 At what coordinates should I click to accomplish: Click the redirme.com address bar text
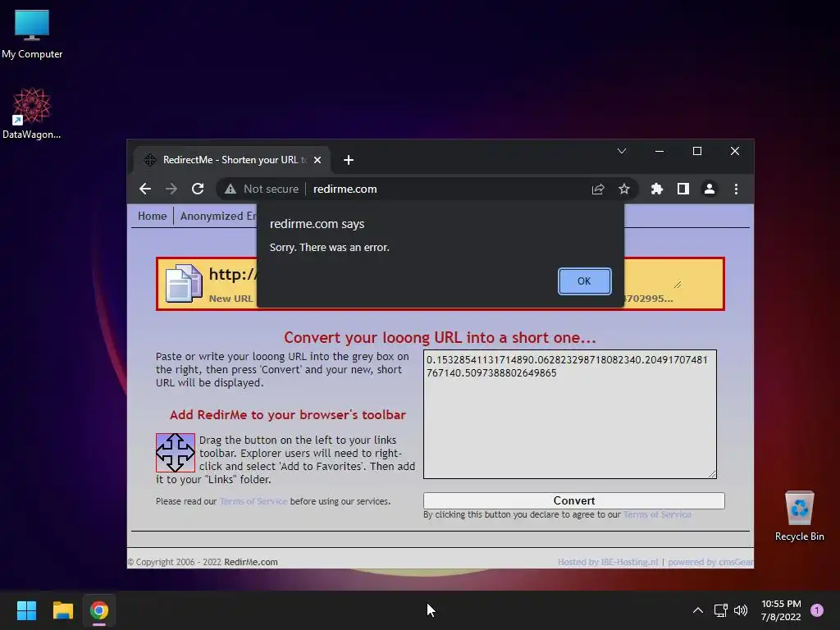[345, 189]
